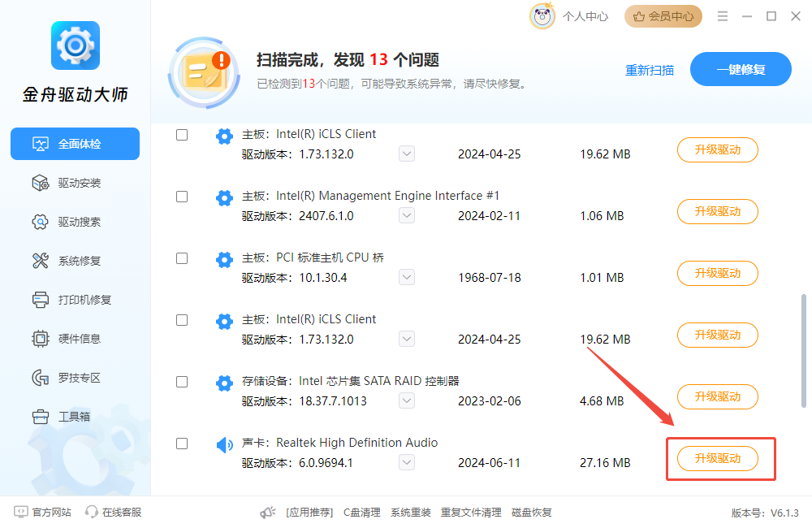Check the second Intel(R) iCLS Client box

[182, 320]
